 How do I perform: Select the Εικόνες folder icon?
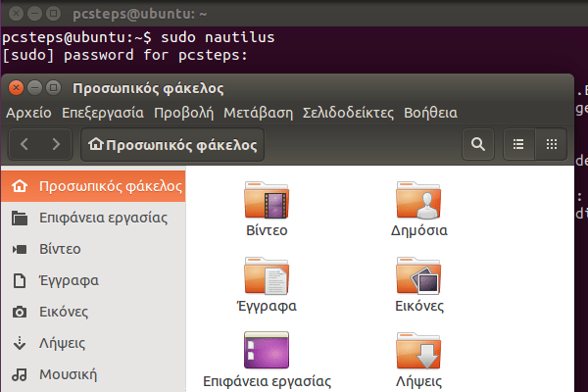pos(418,275)
